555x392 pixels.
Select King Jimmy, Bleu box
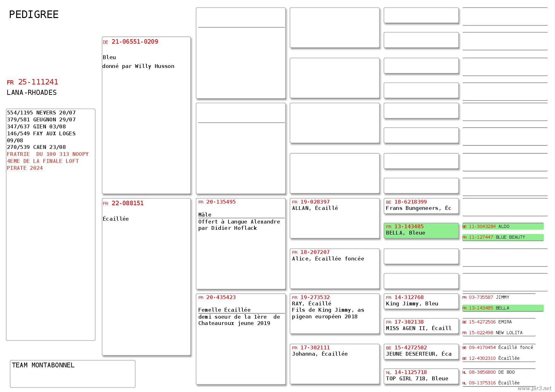tap(421, 301)
